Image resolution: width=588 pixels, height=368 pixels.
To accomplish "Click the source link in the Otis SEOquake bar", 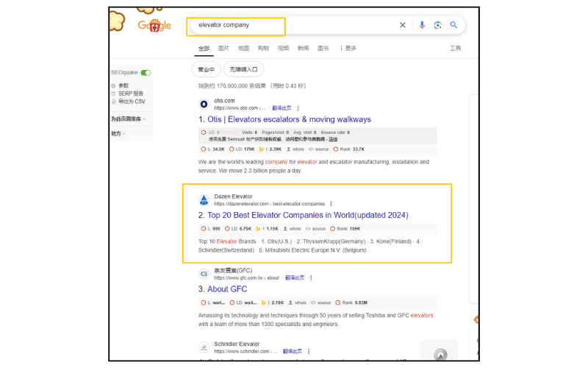I will 319,149.
